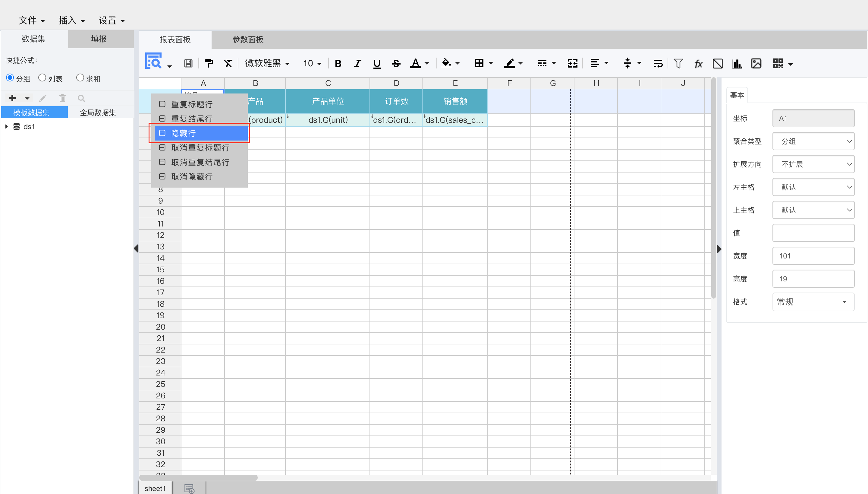
Task: Click the plus add dataset icon
Action: pyautogui.click(x=13, y=98)
